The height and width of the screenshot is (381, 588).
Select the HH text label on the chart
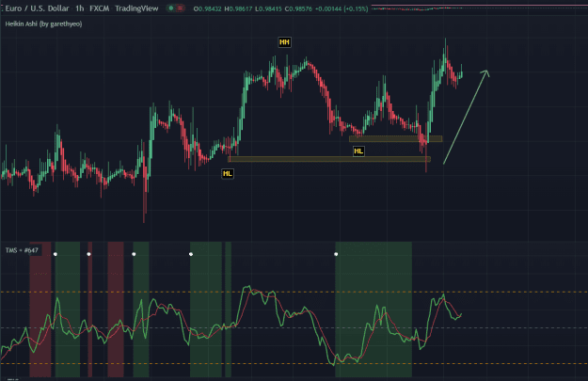[x=285, y=42]
